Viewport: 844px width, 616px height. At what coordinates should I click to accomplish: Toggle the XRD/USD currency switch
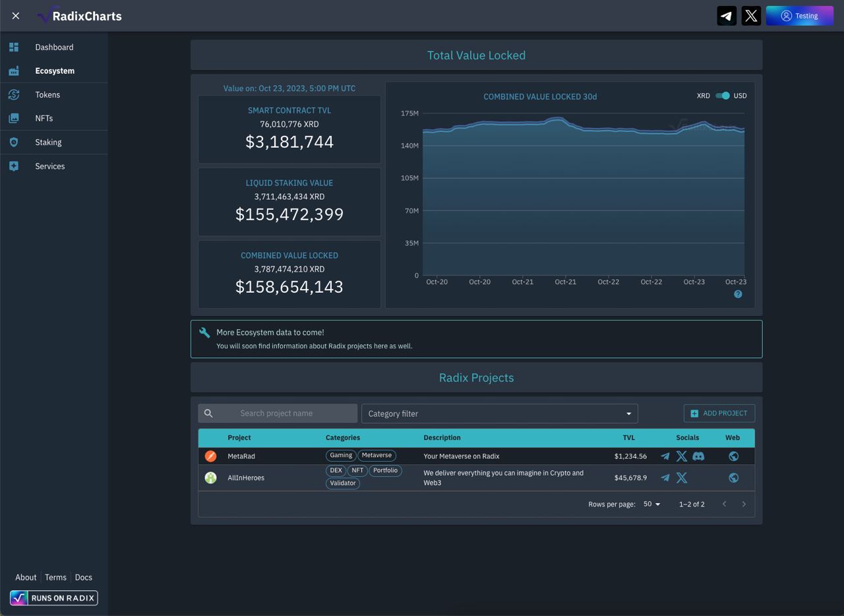[x=723, y=96]
